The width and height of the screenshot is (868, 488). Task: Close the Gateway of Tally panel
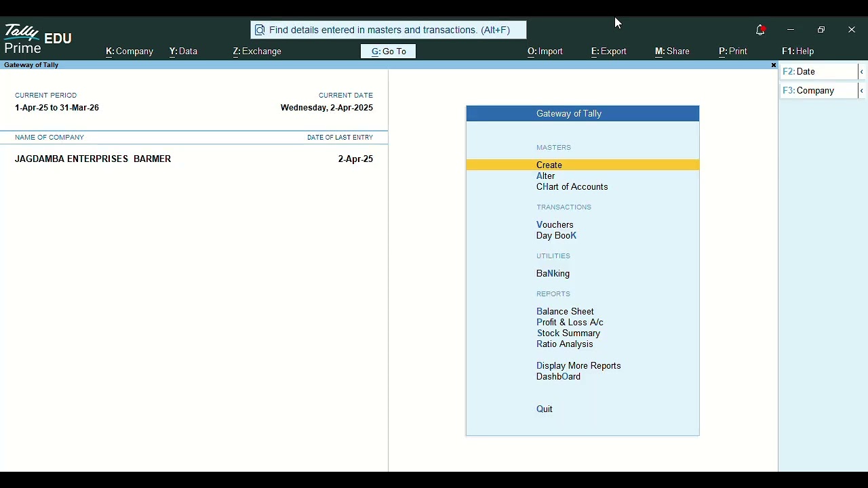(774, 65)
